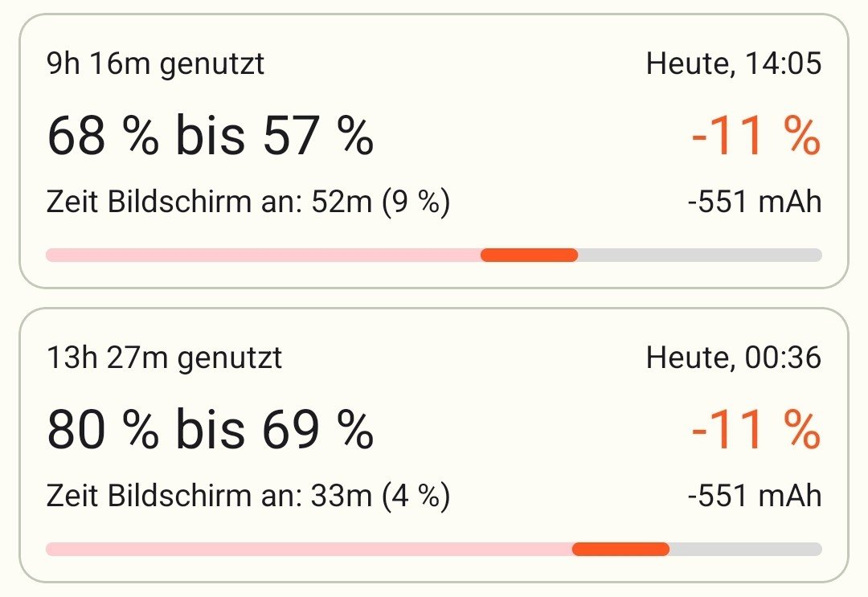
Task: Tap the "9h 16m genutzt" usage label
Action: pyautogui.click(x=155, y=63)
